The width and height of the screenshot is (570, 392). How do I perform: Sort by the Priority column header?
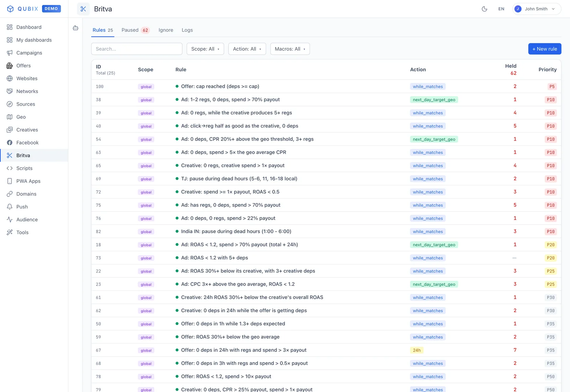pyautogui.click(x=548, y=69)
